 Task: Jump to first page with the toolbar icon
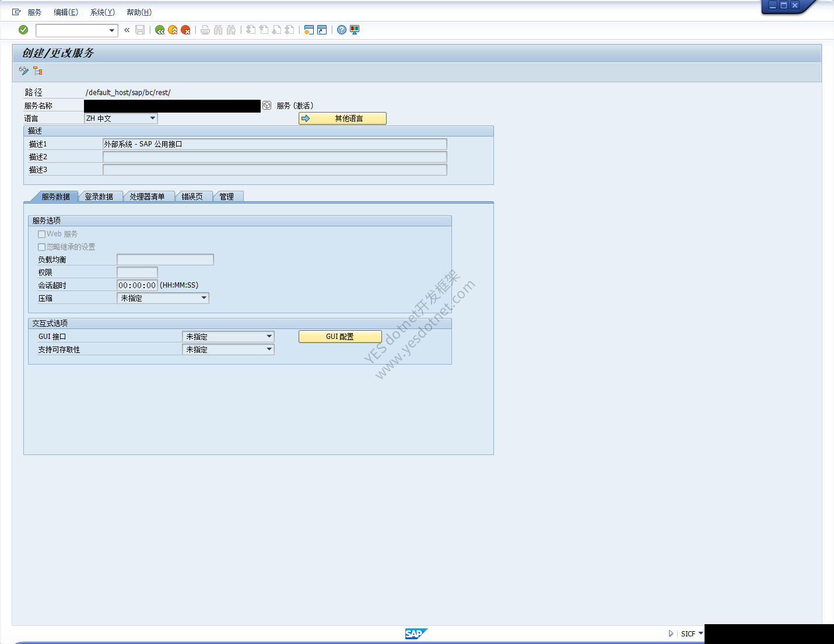pyautogui.click(x=251, y=30)
